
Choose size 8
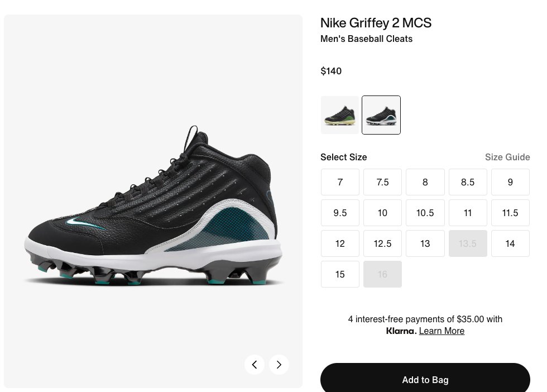(x=425, y=182)
